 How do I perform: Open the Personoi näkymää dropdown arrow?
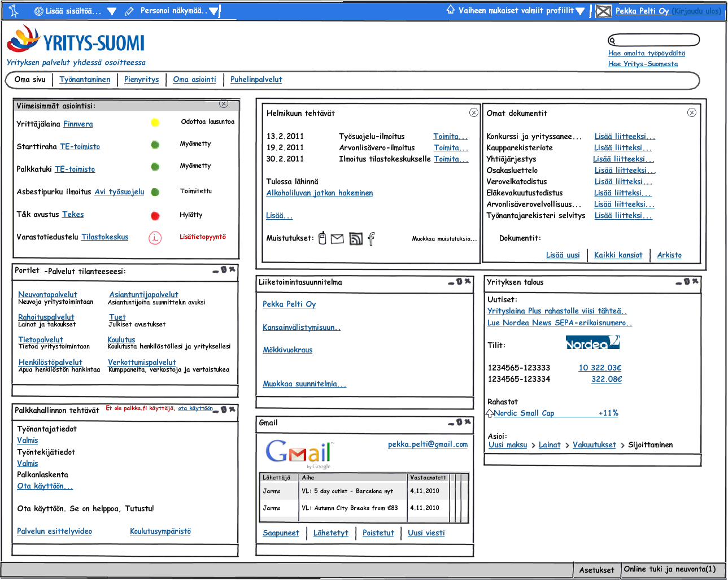click(x=213, y=11)
